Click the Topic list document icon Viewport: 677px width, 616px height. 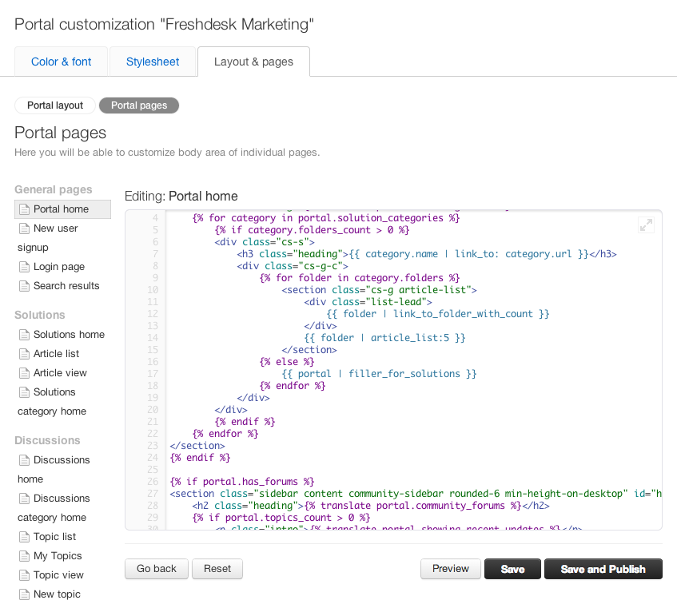[25, 537]
